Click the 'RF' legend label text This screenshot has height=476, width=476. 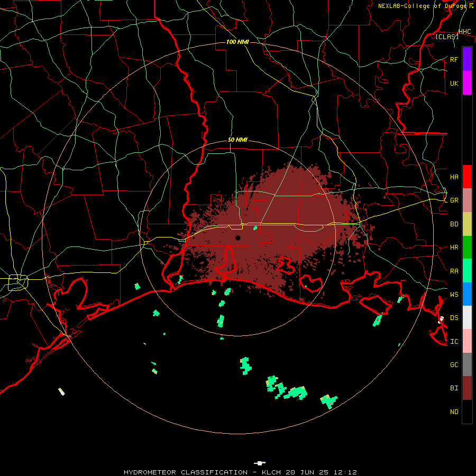pyautogui.click(x=454, y=59)
